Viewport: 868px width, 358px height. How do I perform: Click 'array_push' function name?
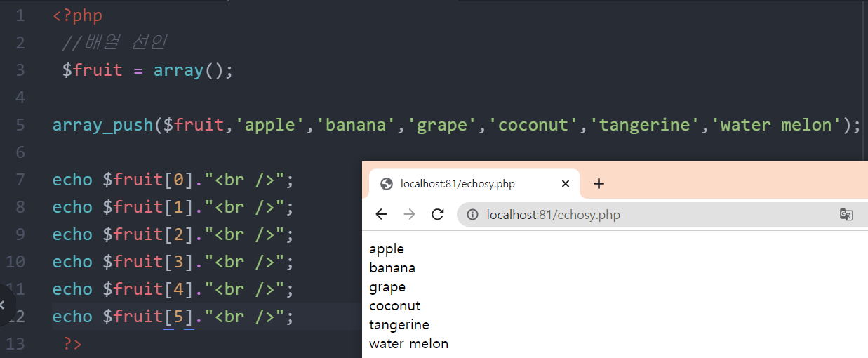[x=102, y=125]
